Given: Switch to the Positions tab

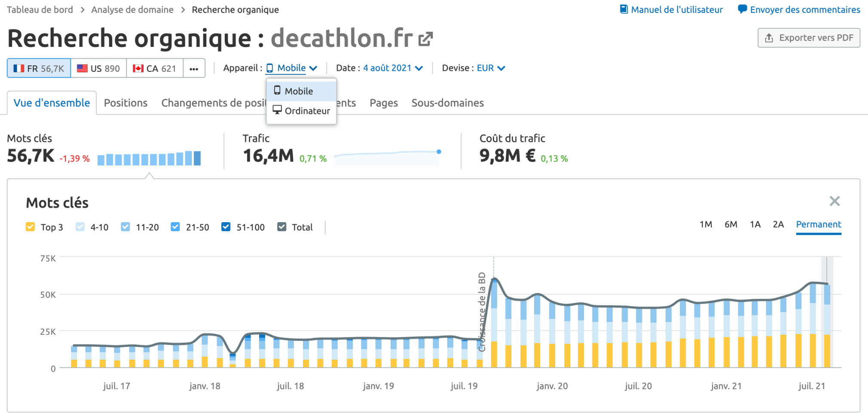Looking at the screenshot, I should click(x=125, y=103).
